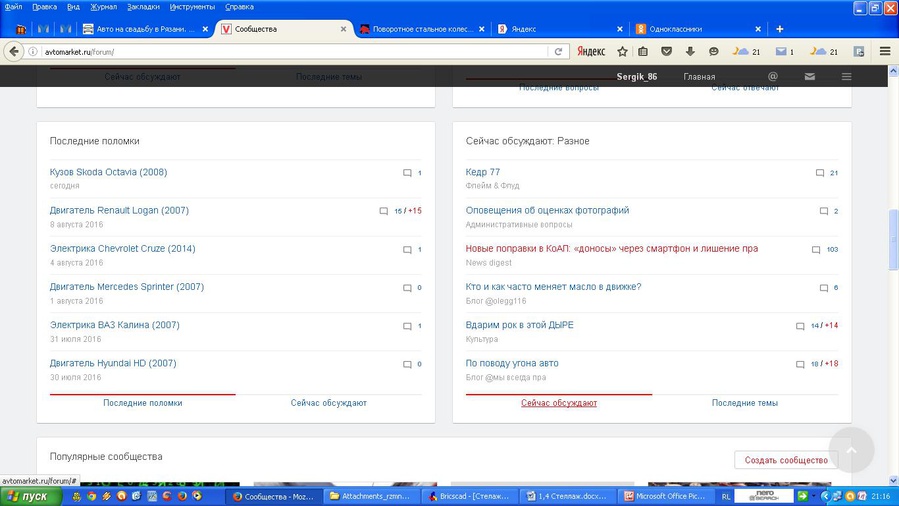Viewport: 899px width, 506px height.
Task: Click scroll-to-top round arrow button
Action: coord(851,450)
